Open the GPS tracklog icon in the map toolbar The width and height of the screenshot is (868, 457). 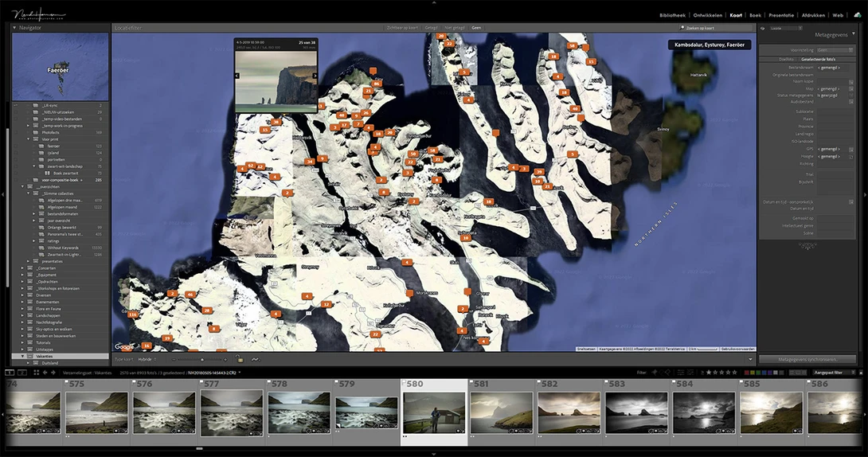tap(255, 360)
